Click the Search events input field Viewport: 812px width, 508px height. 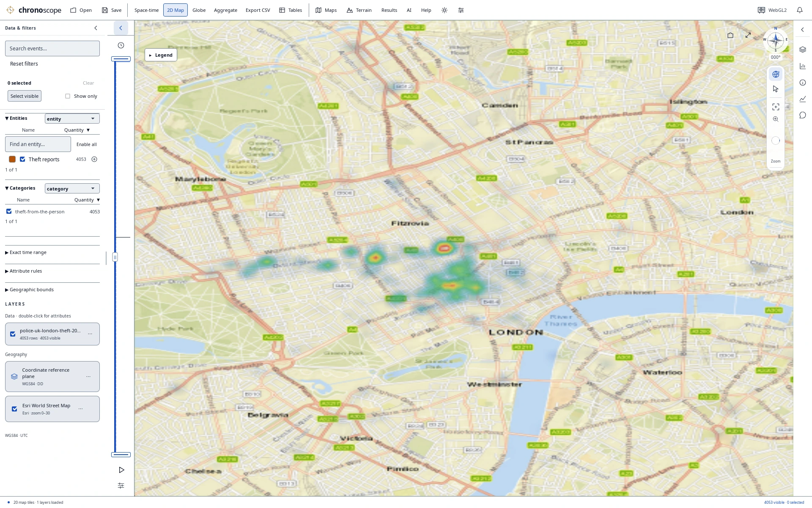click(x=52, y=48)
